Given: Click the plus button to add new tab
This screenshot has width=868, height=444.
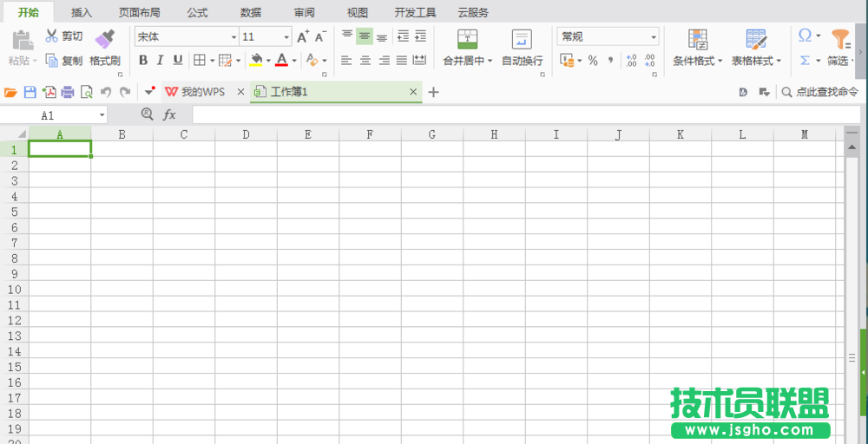Looking at the screenshot, I should tap(434, 92).
